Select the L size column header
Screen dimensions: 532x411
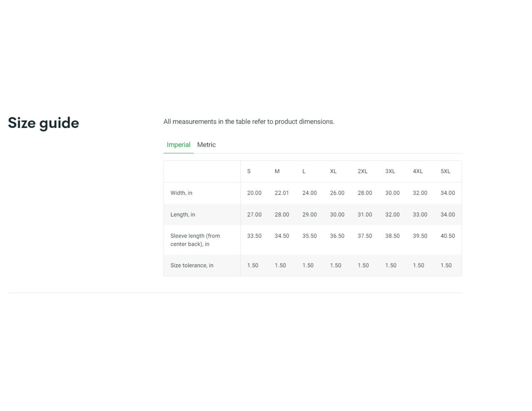click(x=304, y=171)
